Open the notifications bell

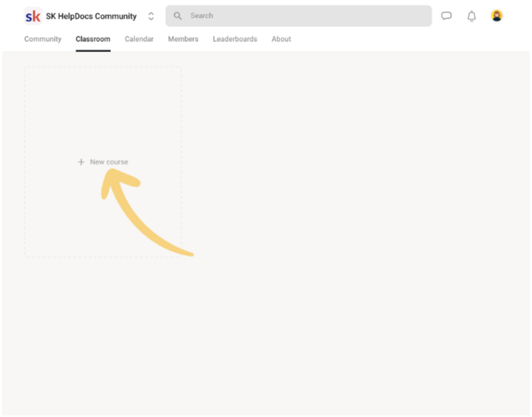tap(471, 16)
